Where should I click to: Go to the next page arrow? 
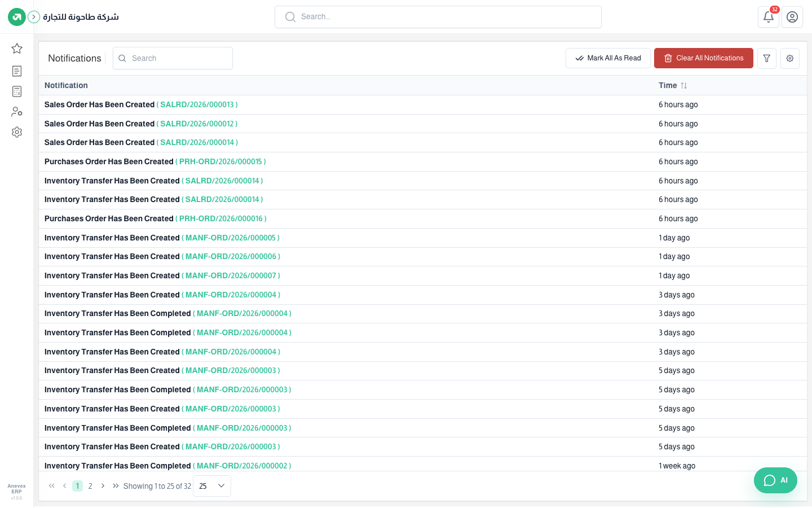[103, 486]
